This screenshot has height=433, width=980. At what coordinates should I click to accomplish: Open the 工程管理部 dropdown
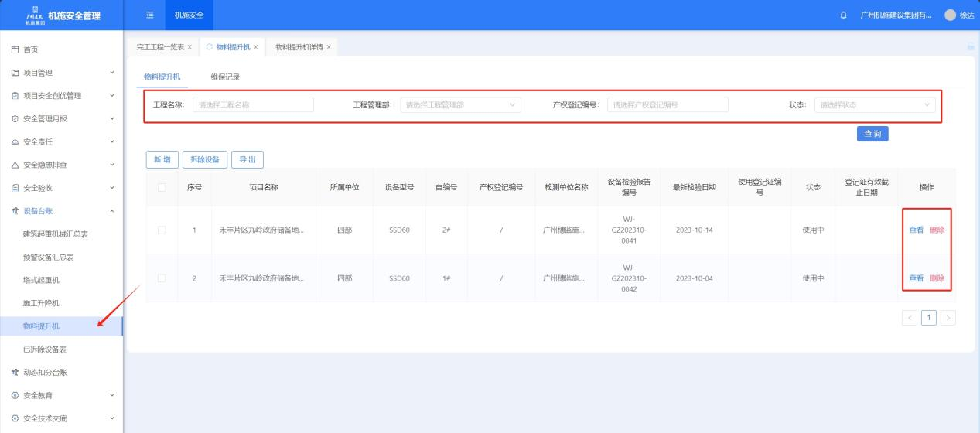coord(460,105)
